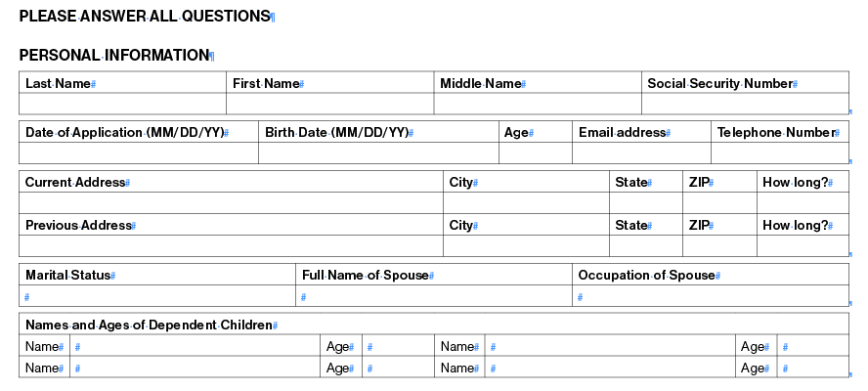Click the PERSONAL INFORMATION heading
The height and width of the screenshot is (391, 868).
pyautogui.click(x=114, y=56)
